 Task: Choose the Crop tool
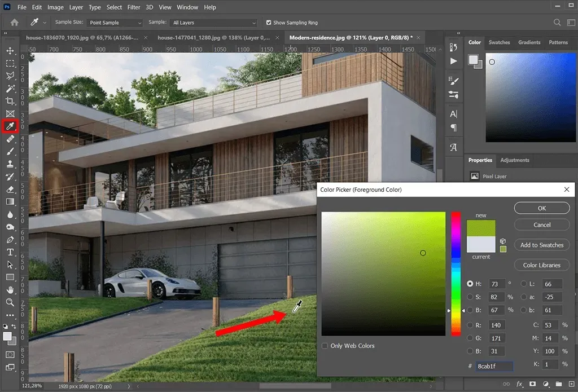point(10,101)
